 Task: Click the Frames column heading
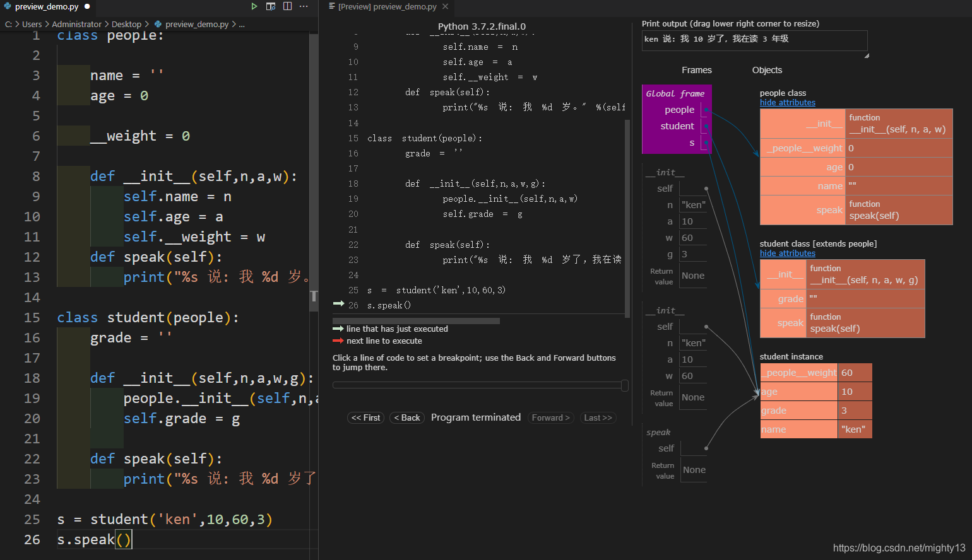click(696, 70)
